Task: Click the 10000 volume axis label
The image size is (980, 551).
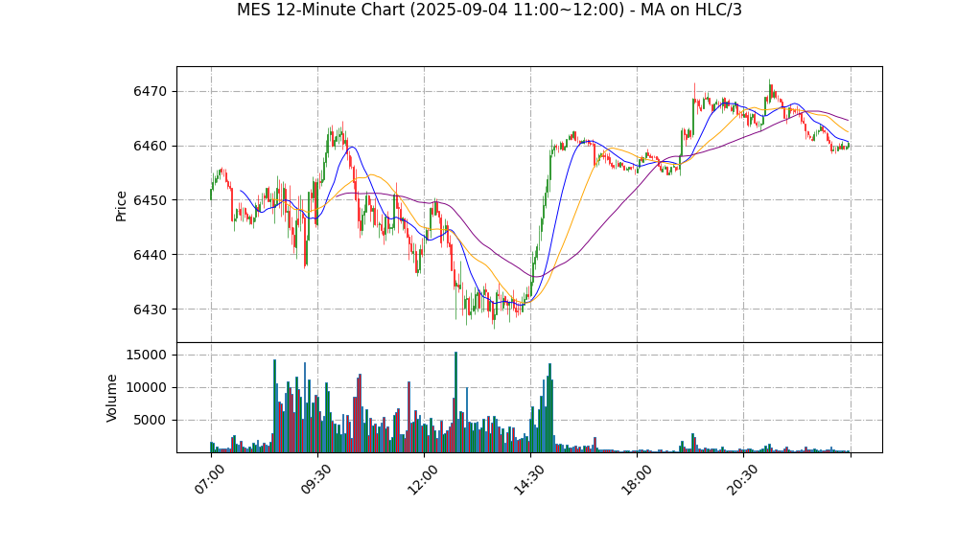Action: (x=146, y=388)
